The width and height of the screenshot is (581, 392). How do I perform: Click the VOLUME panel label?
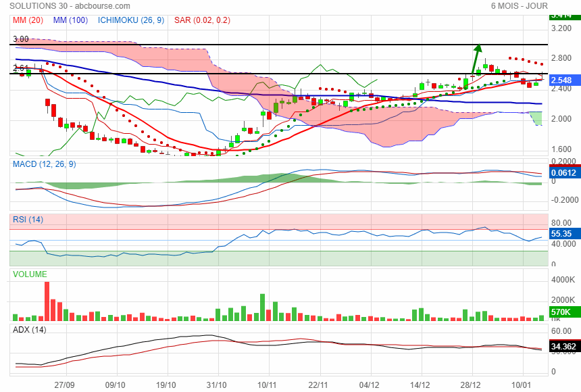coord(30,274)
